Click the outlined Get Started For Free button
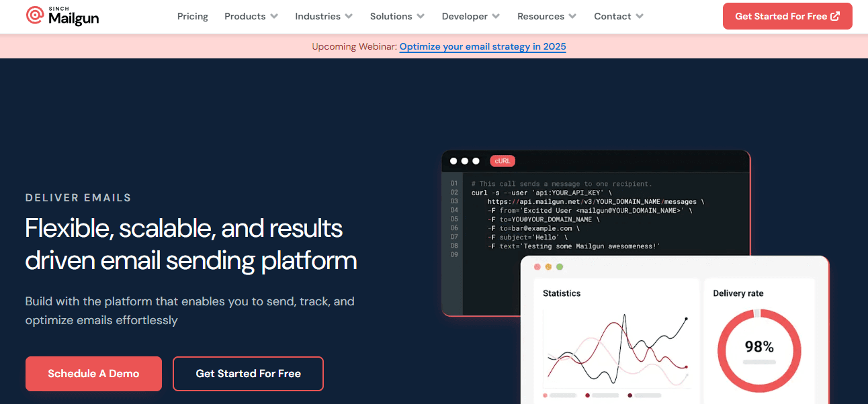Viewport: 868px width, 404px height. 248,373
